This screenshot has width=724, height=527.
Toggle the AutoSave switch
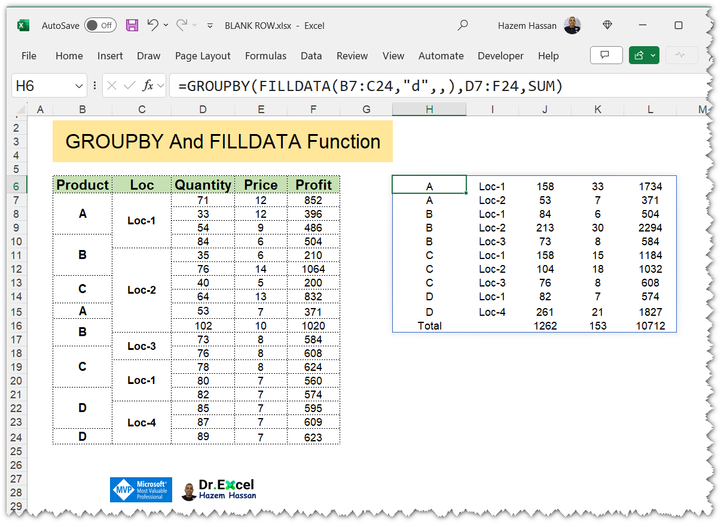(100, 25)
